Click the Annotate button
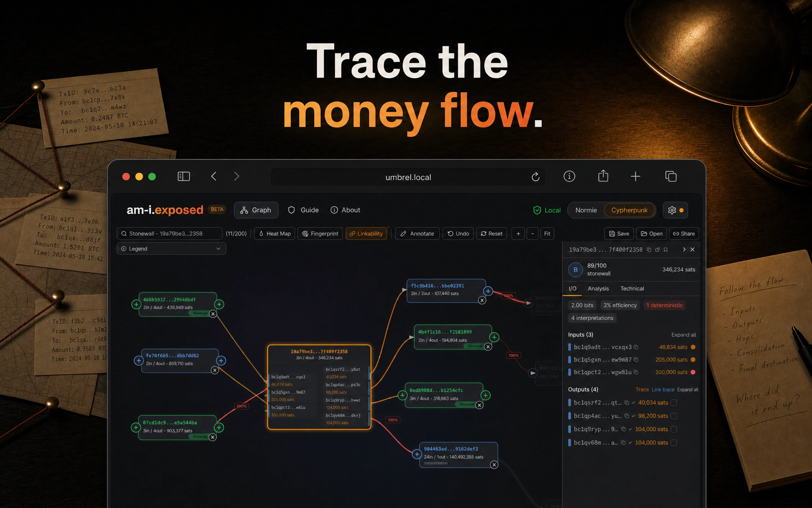812x508 pixels. point(417,234)
